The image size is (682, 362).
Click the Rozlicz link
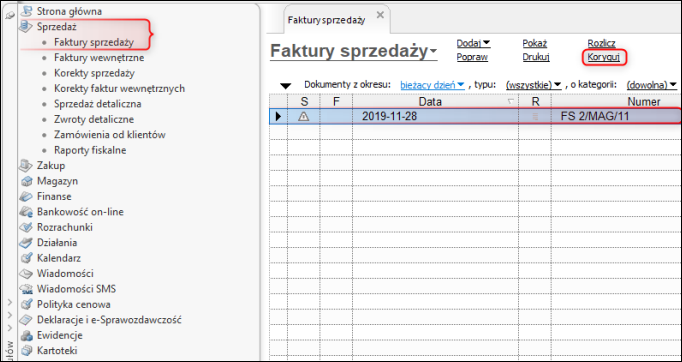coord(602,43)
